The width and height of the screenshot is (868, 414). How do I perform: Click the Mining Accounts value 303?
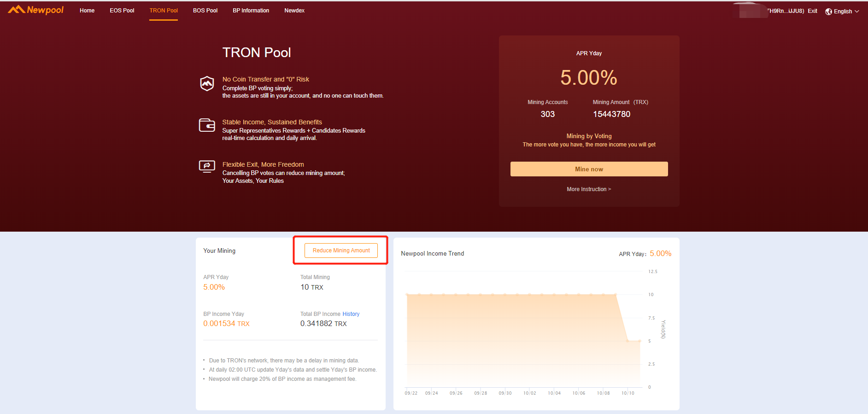click(548, 114)
